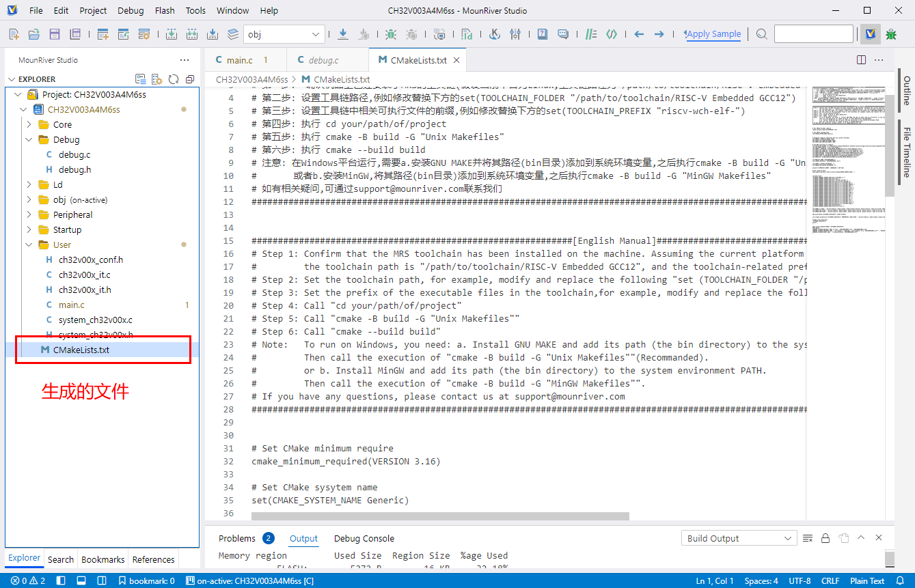Click the green bug debug icon
Image resolution: width=915 pixels, height=588 pixels.
[391, 33]
